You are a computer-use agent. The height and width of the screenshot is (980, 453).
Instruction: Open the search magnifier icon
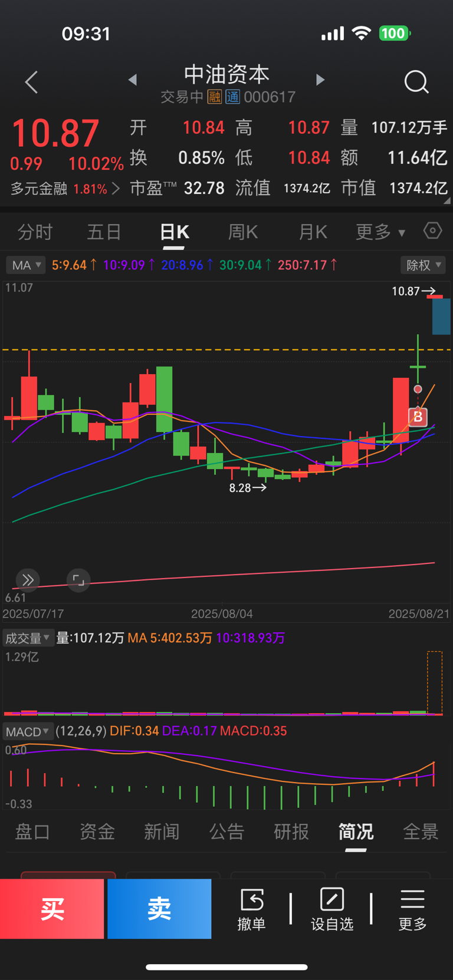point(416,82)
